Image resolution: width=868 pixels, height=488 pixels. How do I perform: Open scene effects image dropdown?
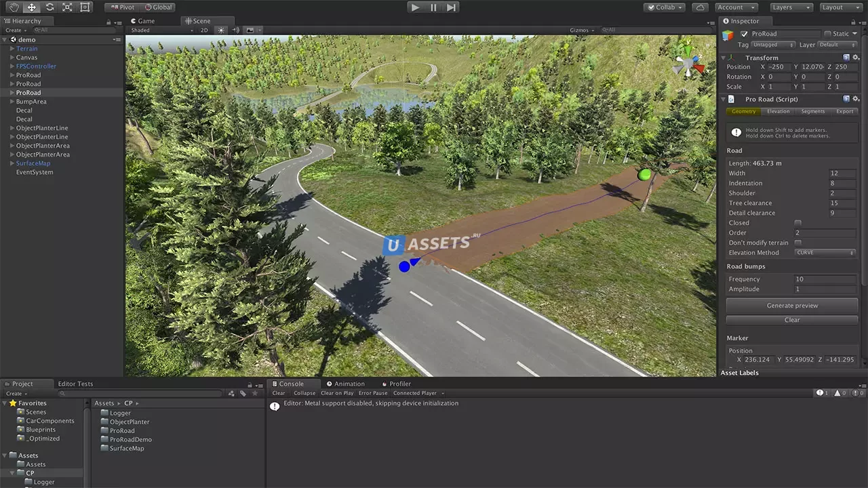click(254, 30)
